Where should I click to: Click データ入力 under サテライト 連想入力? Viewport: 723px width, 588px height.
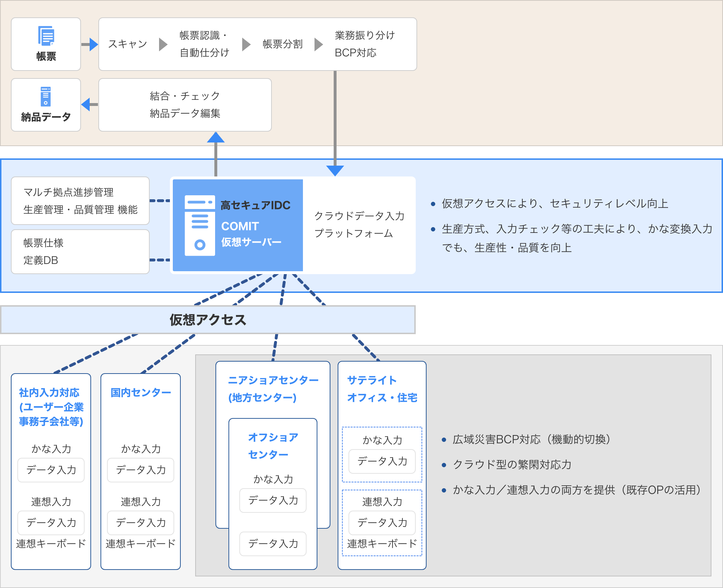[382, 523]
